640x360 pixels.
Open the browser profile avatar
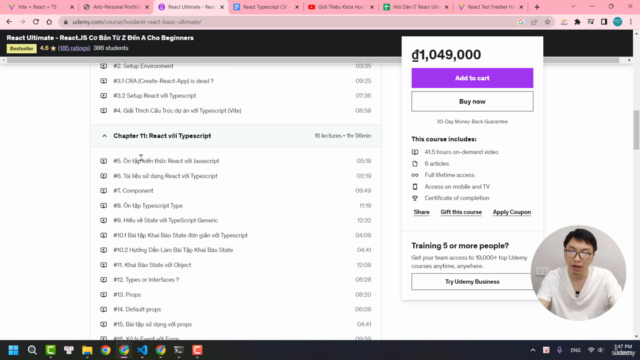pos(618,22)
